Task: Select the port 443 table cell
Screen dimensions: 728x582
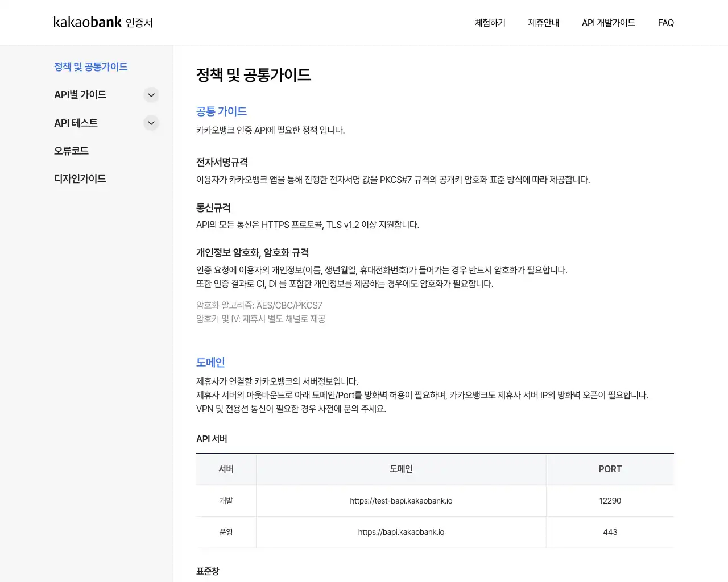Action: click(610, 532)
